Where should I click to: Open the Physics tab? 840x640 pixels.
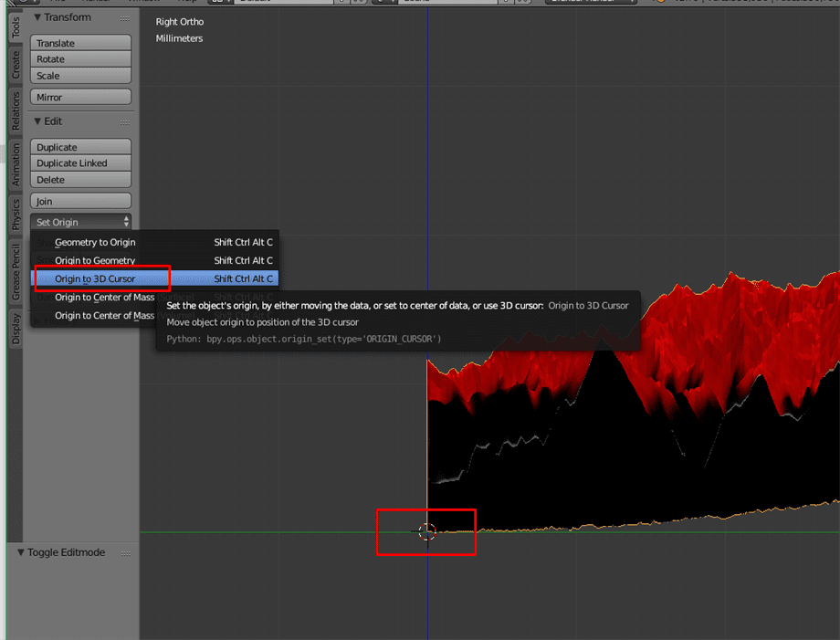click(x=16, y=215)
